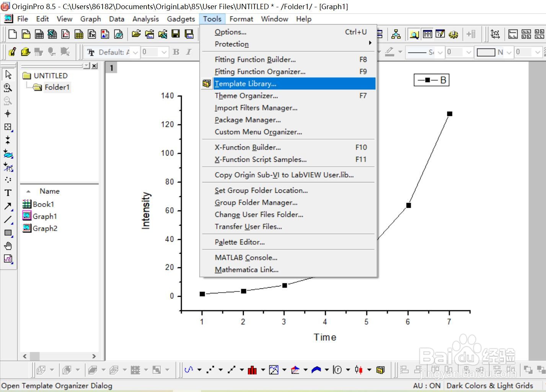The height and width of the screenshot is (392, 546).
Task: Open MATLAB Console menu entry
Action: pos(288,258)
